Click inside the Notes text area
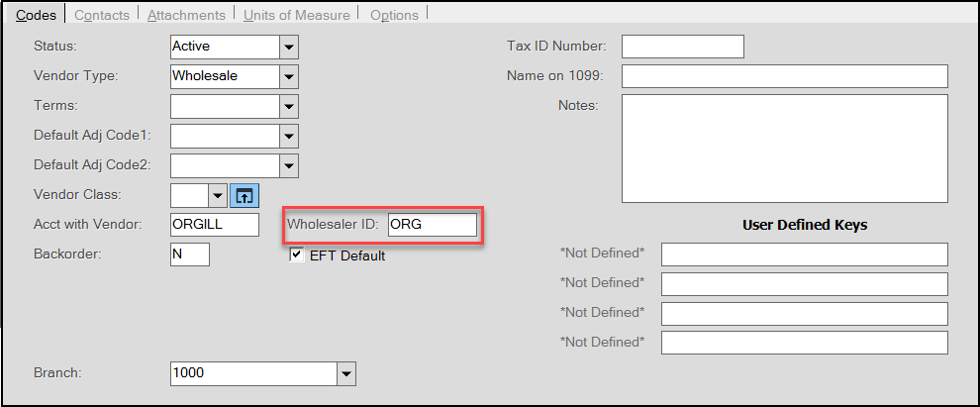The height and width of the screenshot is (407, 980). pyautogui.click(x=785, y=149)
